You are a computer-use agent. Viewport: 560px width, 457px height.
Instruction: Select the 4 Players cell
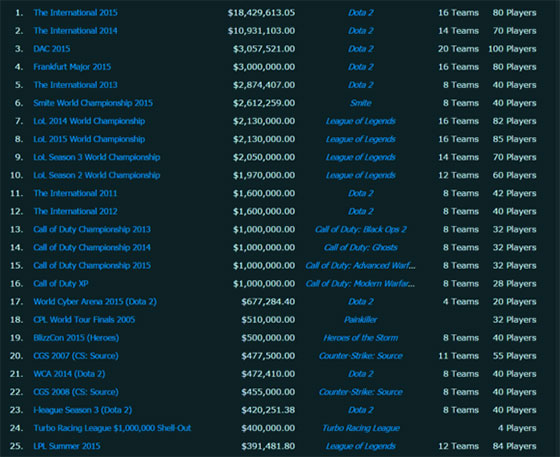517,428
